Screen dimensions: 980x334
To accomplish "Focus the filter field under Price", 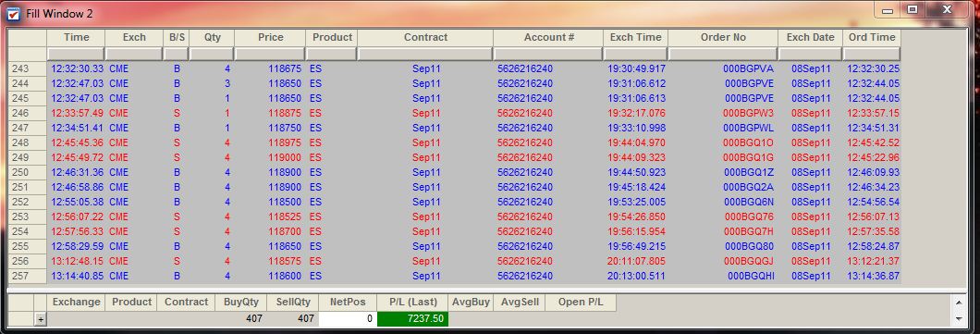I will pos(271,55).
